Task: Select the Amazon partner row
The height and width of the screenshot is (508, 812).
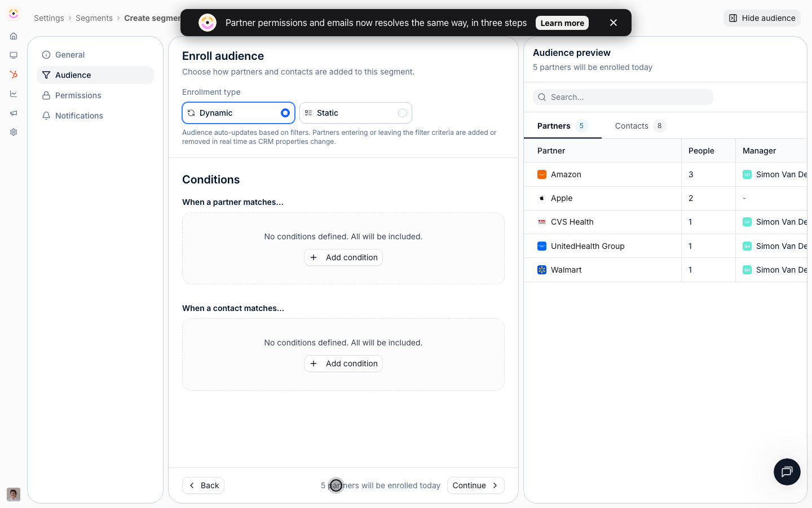Action: pyautogui.click(x=665, y=174)
